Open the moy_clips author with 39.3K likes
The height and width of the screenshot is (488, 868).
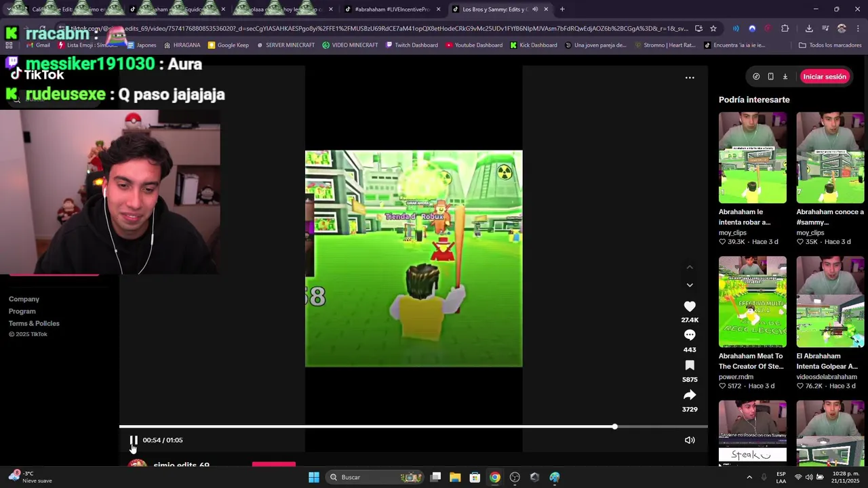tap(732, 232)
